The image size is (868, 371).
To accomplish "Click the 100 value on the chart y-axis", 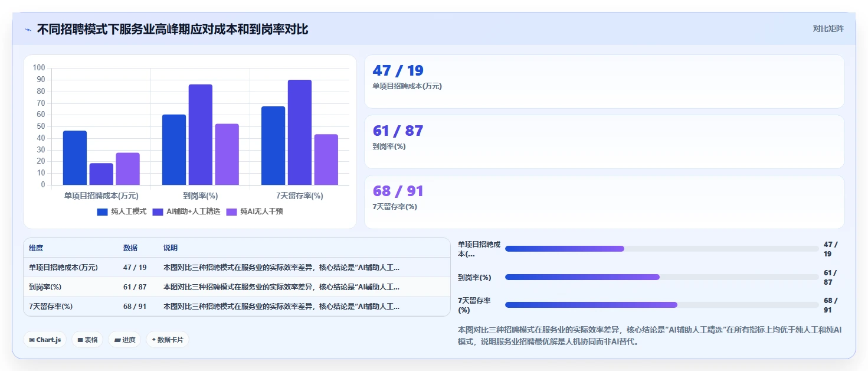I will pos(39,68).
